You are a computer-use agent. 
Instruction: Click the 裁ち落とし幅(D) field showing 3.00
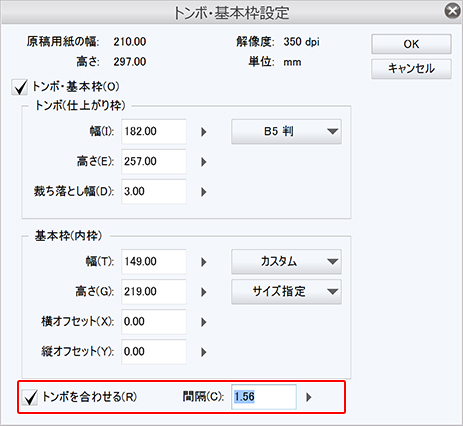154,192
